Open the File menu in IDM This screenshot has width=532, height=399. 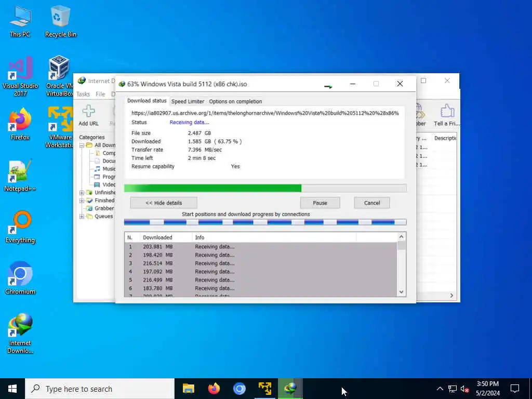point(100,94)
